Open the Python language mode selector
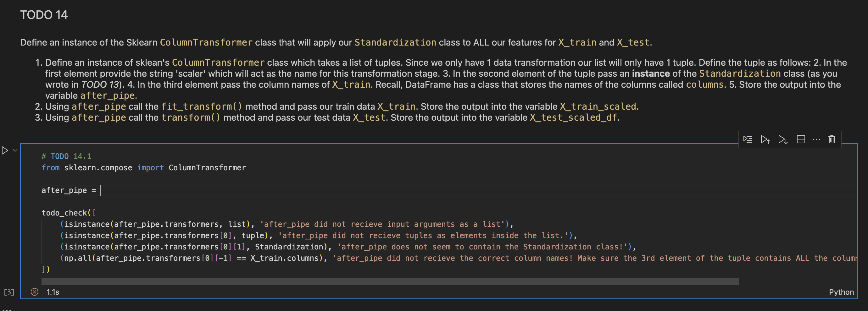 tap(841, 292)
